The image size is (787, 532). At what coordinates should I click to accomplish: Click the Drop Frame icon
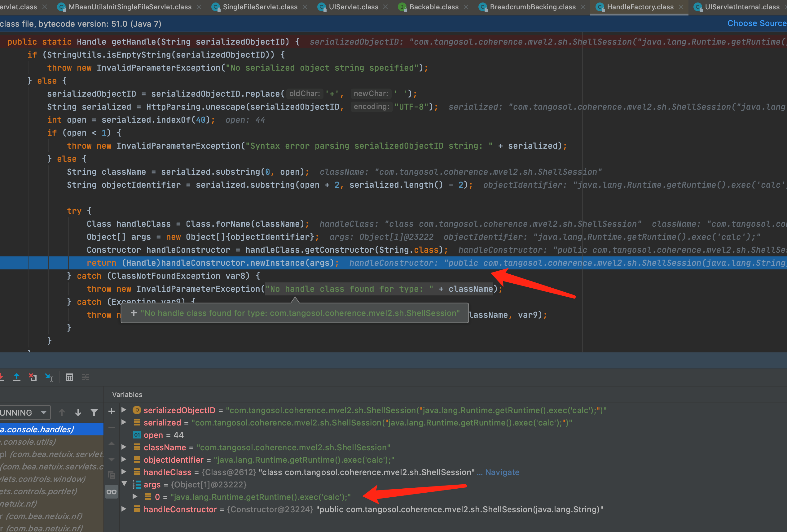coord(33,377)
